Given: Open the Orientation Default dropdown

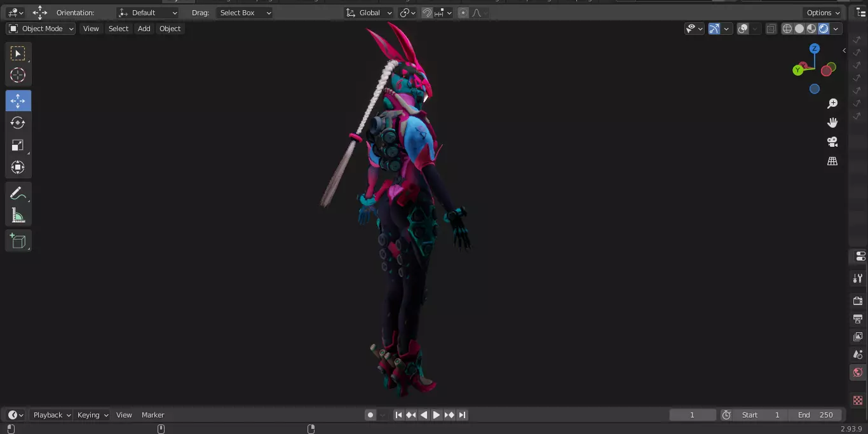Looking at the screenshot, I should 148,13.
